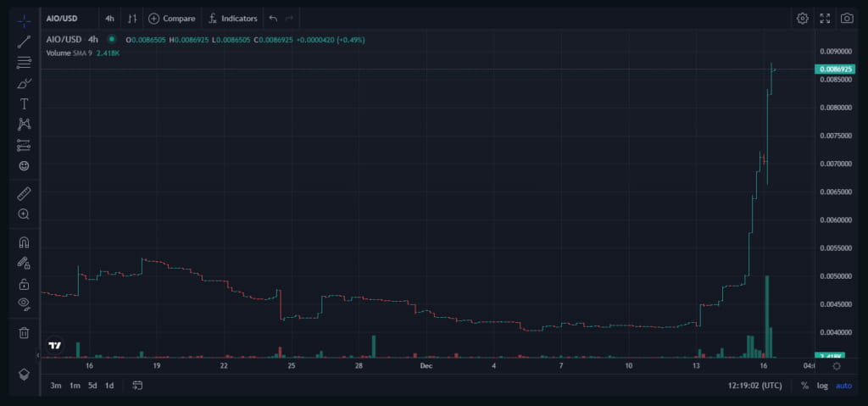
Task: Click the trash remove drawings icon
Action: [x=24, y=333]
